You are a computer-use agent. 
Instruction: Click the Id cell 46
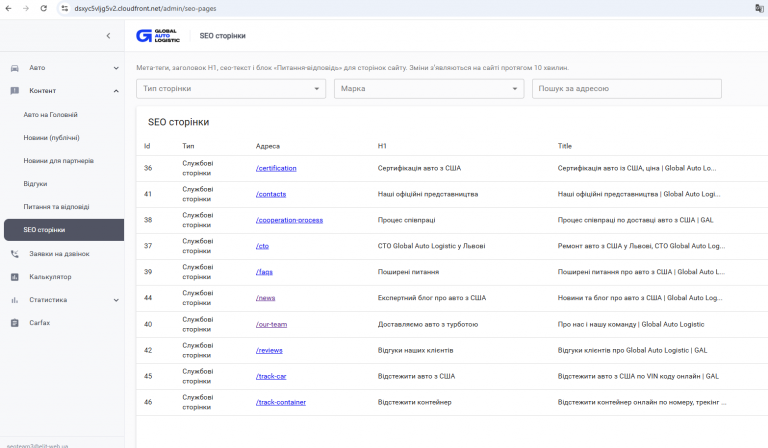click(148, 402)
